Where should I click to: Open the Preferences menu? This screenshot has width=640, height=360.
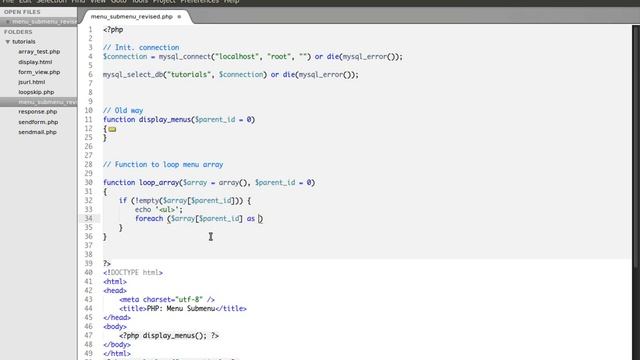pyautogui.click(x=200, y=2)
